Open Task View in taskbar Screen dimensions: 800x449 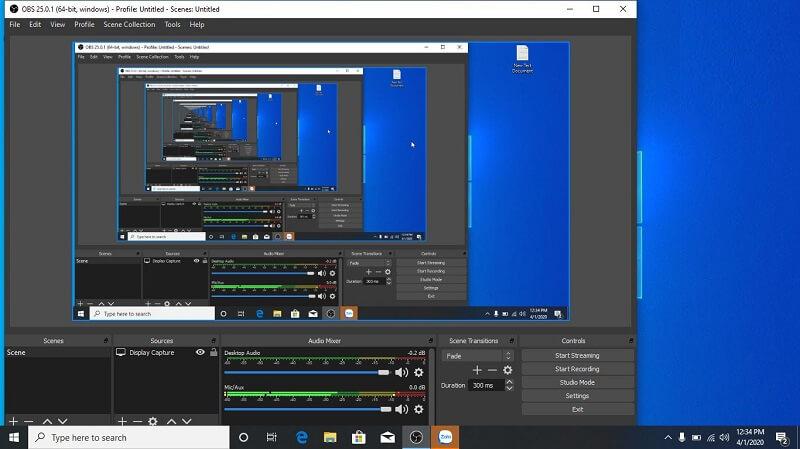point(271,437)
